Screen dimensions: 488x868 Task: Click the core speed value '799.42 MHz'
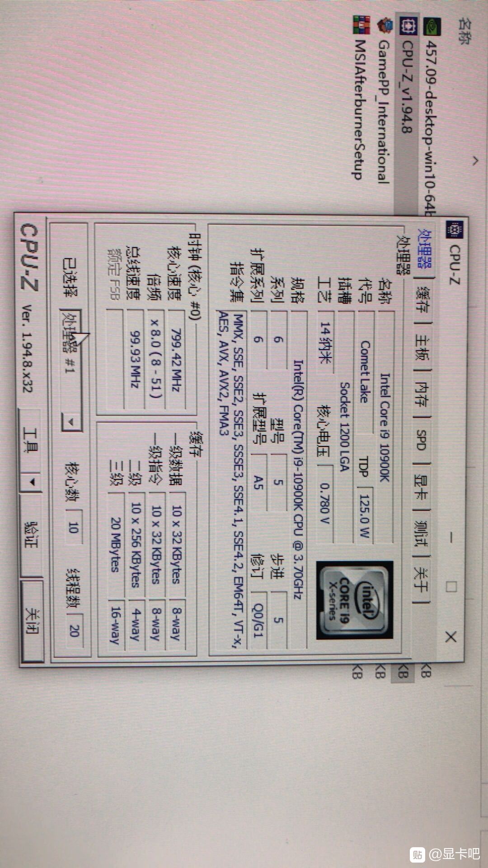(176, 360)
